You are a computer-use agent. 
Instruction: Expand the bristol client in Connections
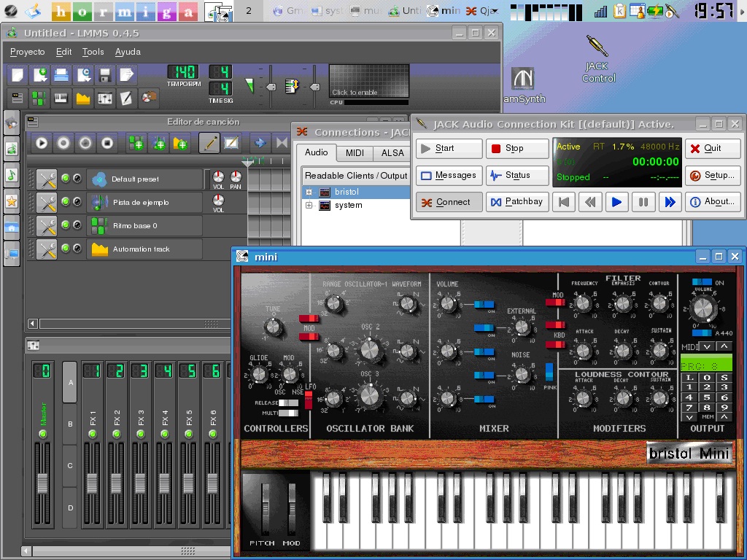(309, 192)
